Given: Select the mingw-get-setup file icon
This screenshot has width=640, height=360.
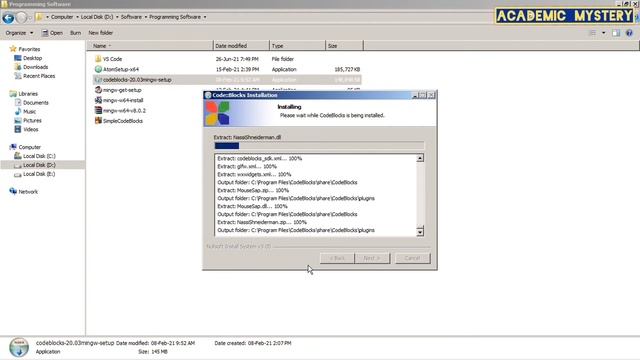Looking at the screenshot, I should pos(98,90).
